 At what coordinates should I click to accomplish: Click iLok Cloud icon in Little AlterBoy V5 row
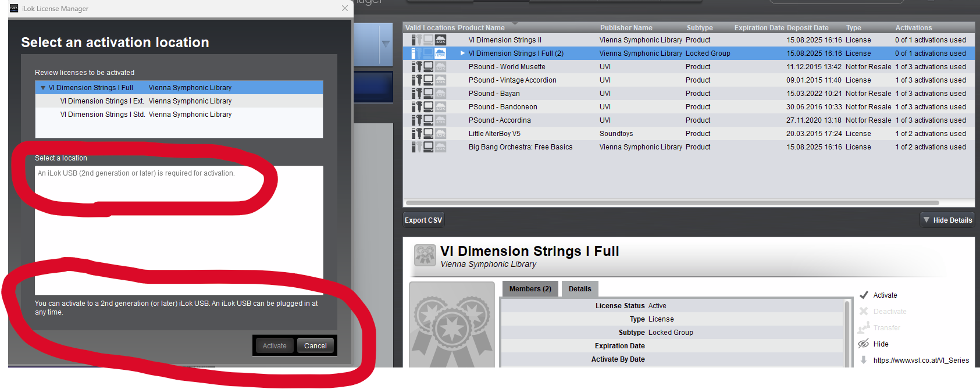click(440, 134)
